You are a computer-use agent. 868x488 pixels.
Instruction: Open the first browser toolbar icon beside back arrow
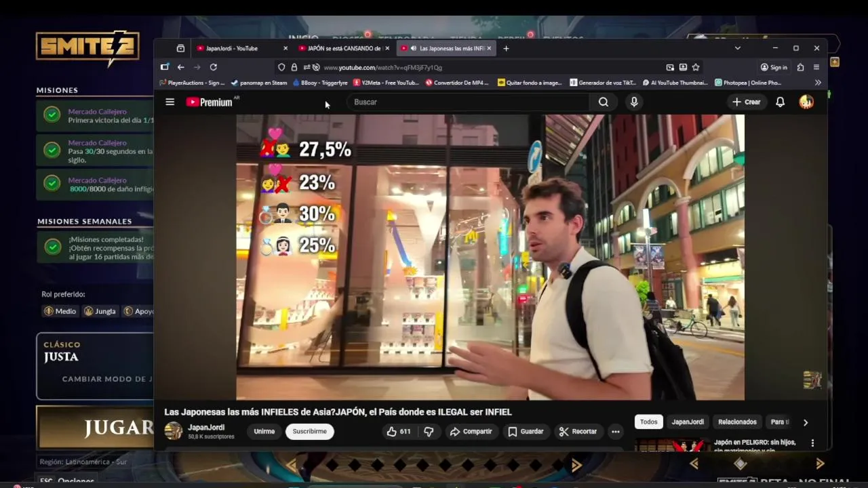click(x=164, y=67)
